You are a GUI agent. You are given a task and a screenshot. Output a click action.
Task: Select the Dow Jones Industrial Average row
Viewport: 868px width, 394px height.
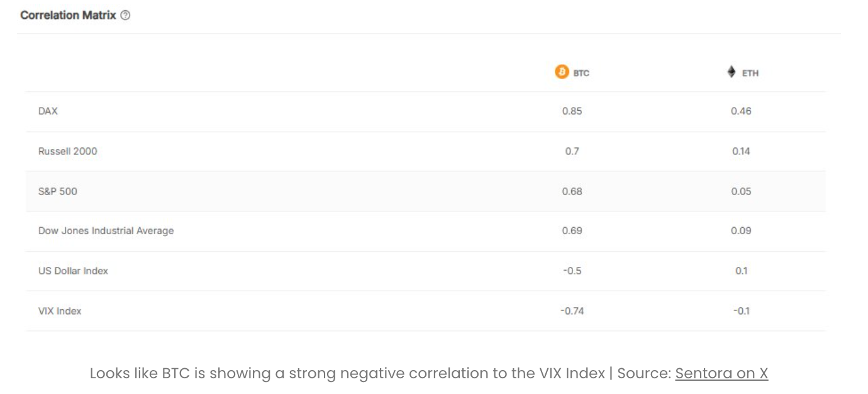coord(106,230)
